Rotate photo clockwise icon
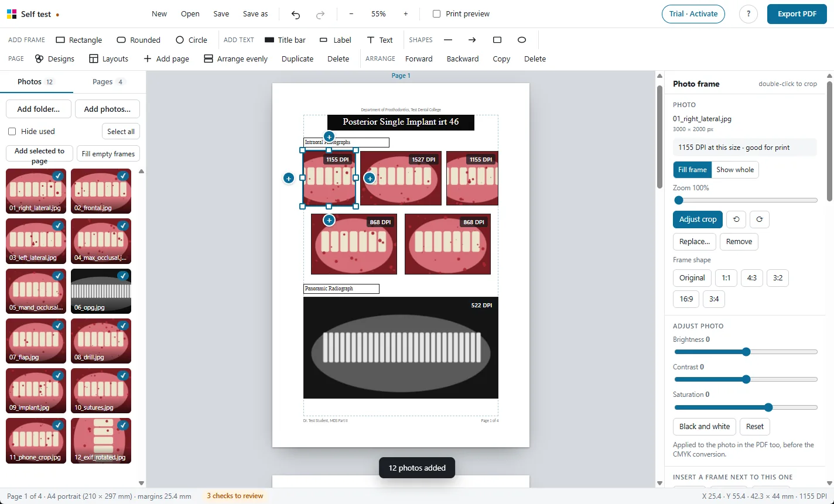Viewport: 834px width, 504px height. pos(760,220)
